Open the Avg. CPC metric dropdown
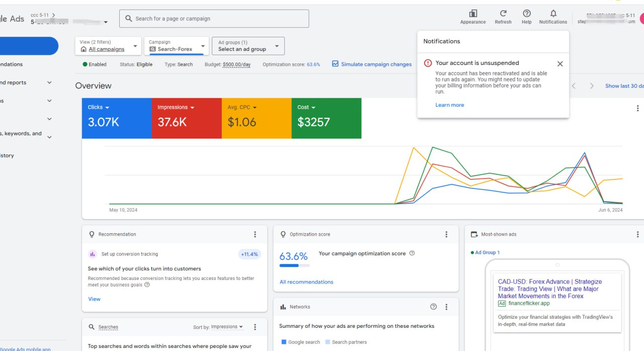The height and width of the screenshot is (351, 644). [242, 107]
